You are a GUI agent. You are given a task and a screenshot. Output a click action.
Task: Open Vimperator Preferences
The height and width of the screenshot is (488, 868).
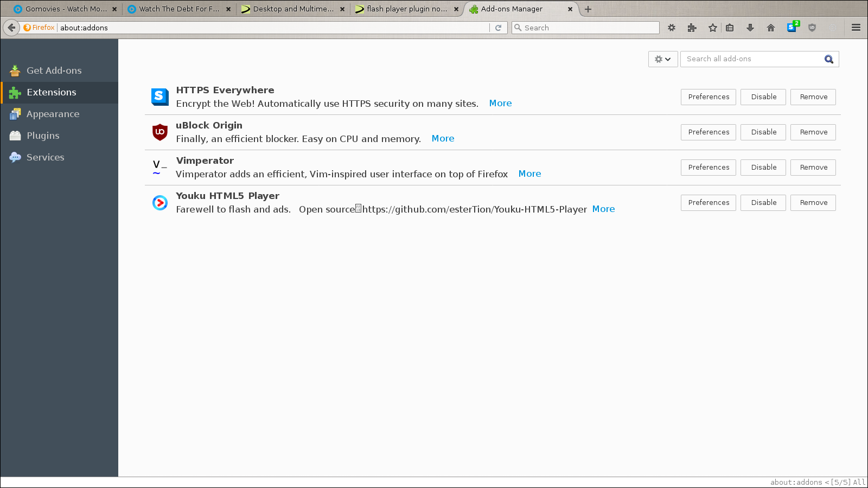[709, 168]
